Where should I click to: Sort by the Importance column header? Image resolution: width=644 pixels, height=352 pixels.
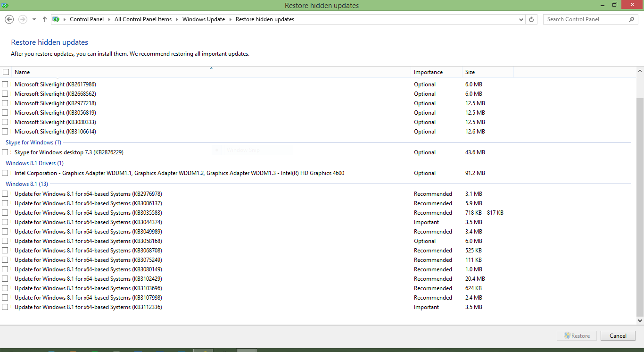pos(437,72)
